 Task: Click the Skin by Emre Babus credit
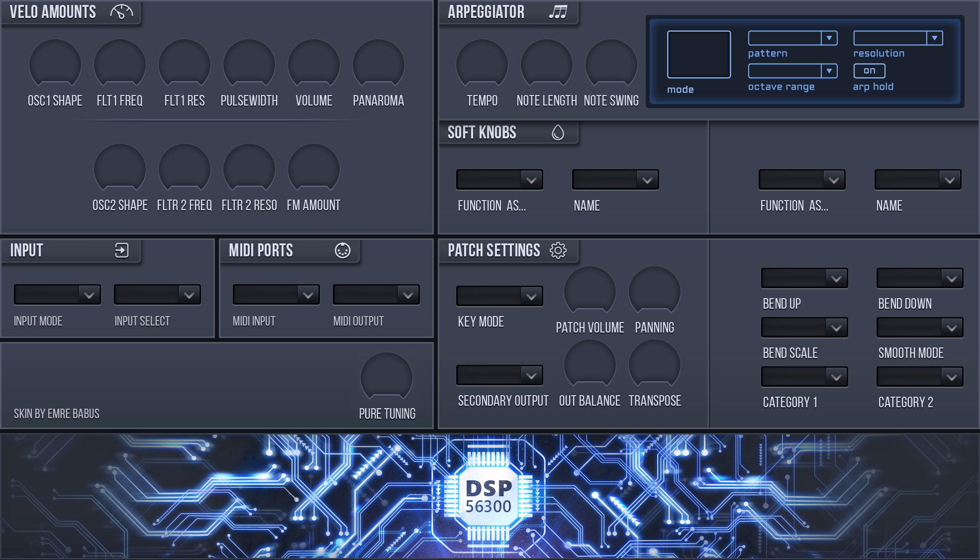coord(57,414)
